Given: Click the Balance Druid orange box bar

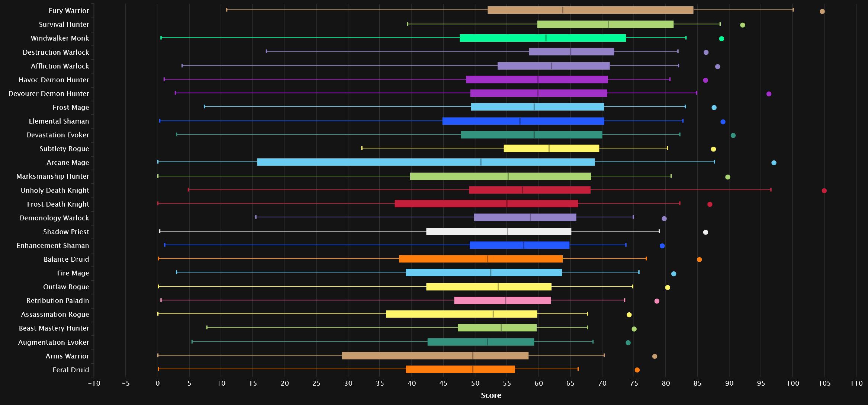Looking at the screenshot, I should [481, 259].
